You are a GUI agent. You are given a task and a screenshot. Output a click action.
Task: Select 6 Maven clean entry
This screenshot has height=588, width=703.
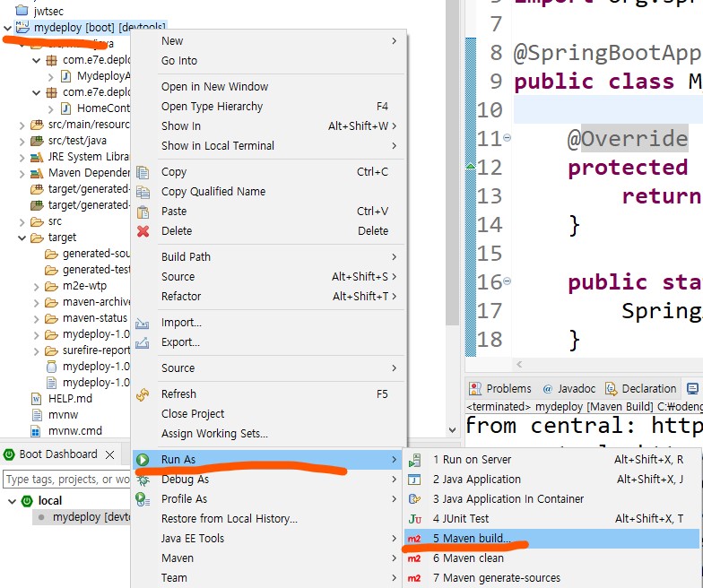(x=552, y=558)
